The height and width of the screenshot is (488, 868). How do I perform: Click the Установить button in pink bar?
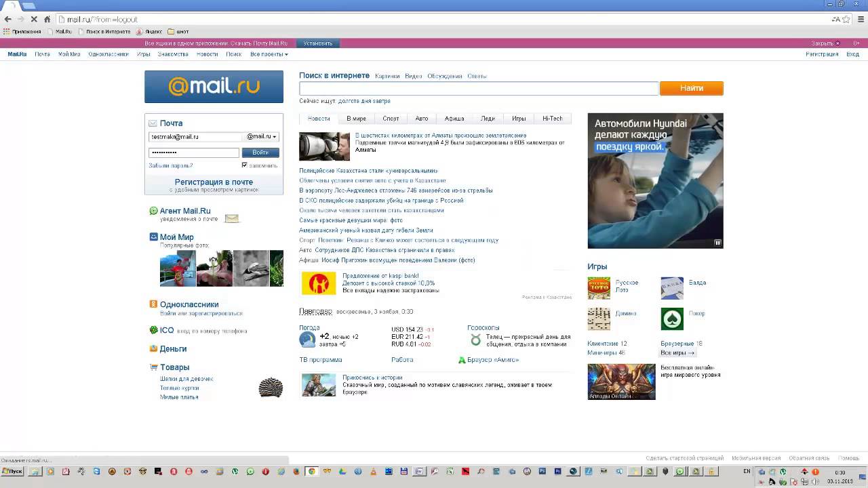tap(318, 43)
